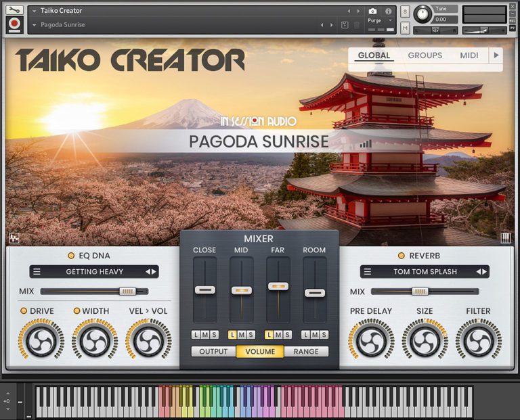
Task: Click the delete snapshot trash icon
Action: 357,25
